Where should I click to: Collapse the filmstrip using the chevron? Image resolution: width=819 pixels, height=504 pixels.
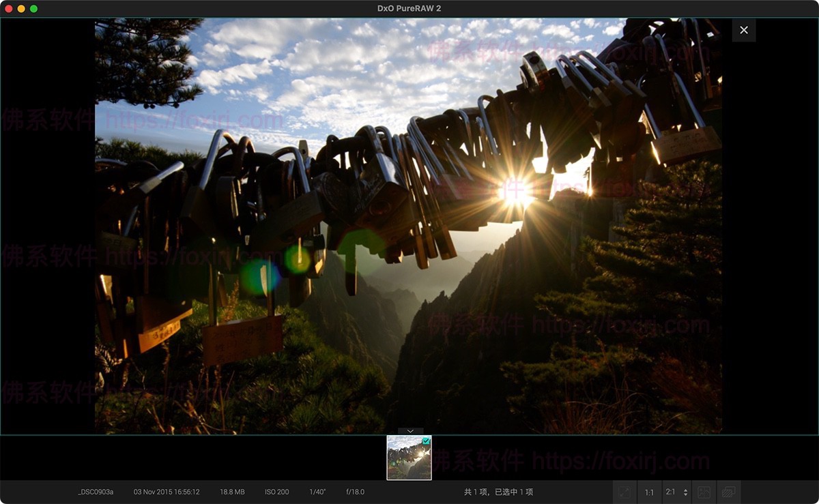[x=410, y=431]
